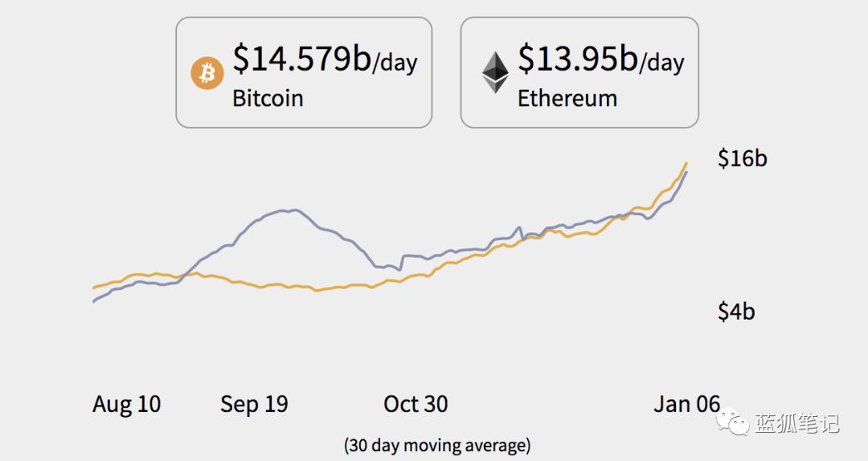This screenshot has height=461, width=868.
Task: Click the $16b axis label
Action: [x=743, y=159]
